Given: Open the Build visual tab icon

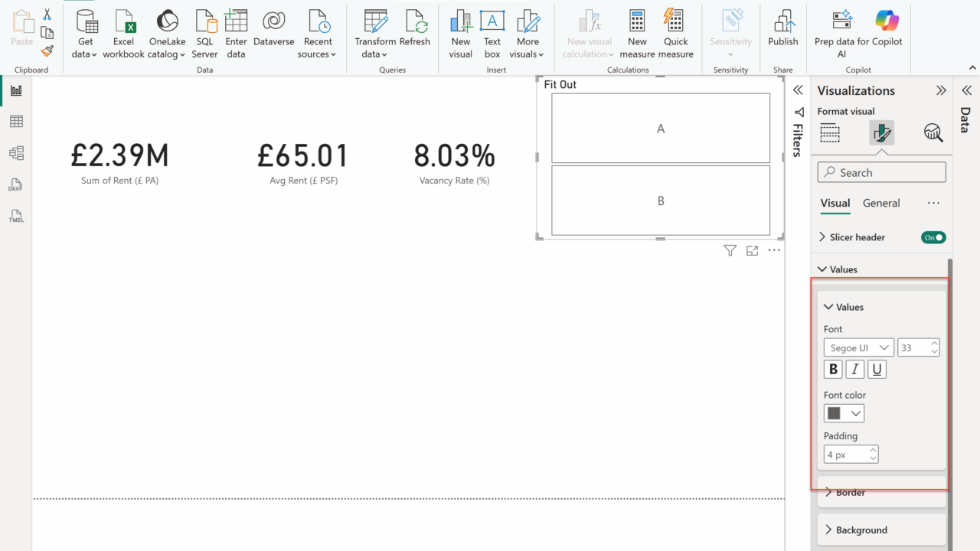Looking at the screenshot, I should point(830,133).
